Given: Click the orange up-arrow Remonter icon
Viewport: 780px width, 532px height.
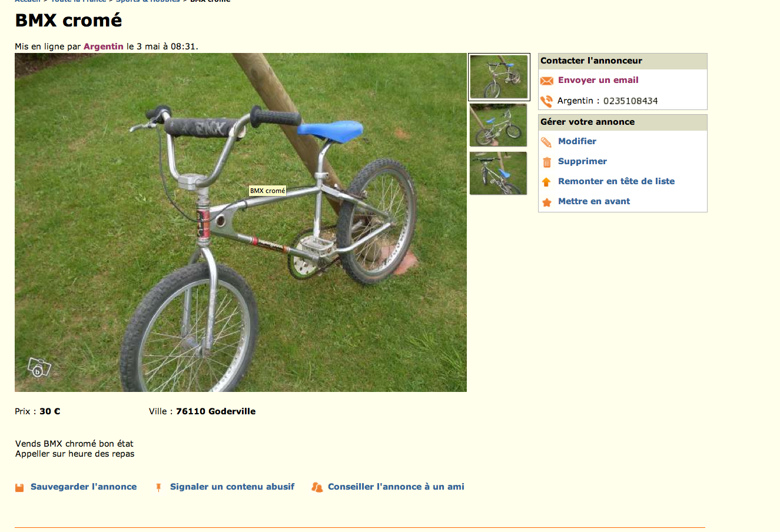Looking at the screenshot, I should (547, 182).
